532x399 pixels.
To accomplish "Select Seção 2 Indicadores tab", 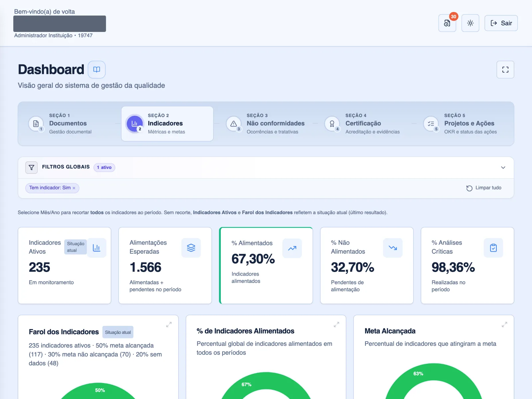I will pyautogui.click(x=167, y=124).
